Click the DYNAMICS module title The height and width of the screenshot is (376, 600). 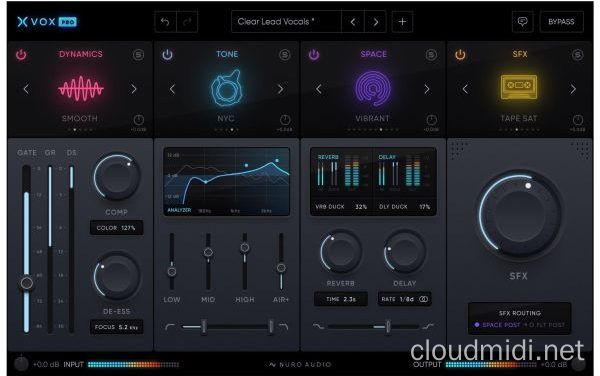81,54
